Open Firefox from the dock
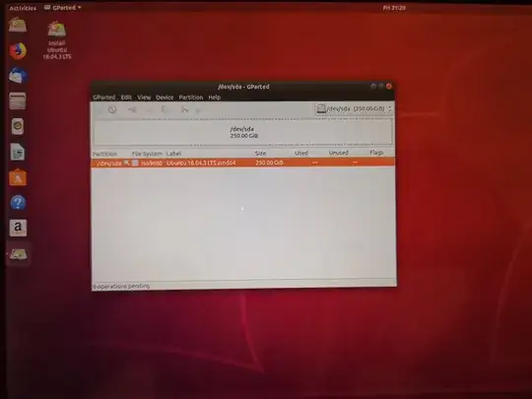This screenshot has height=399, width=532. point(18,51)
